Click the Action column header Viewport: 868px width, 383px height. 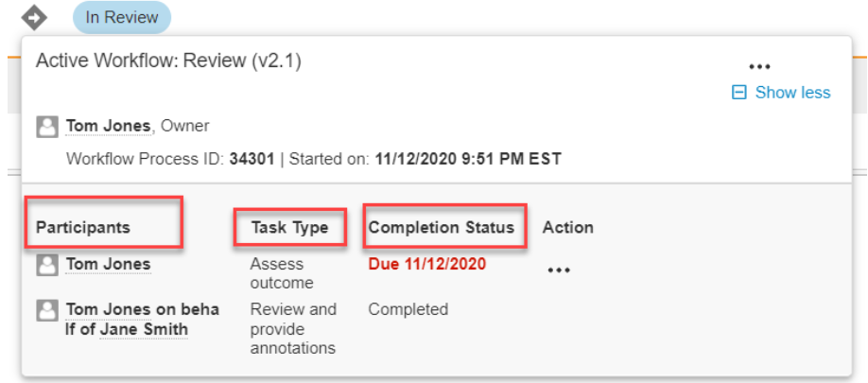coord(568,228)
